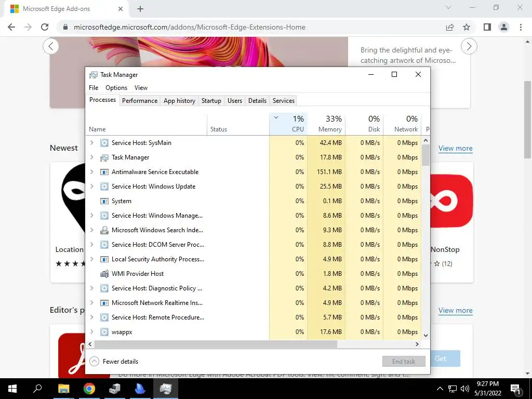This screenshot has width=532, height=399.
Task: Click the System process icon
Action: 104,201
